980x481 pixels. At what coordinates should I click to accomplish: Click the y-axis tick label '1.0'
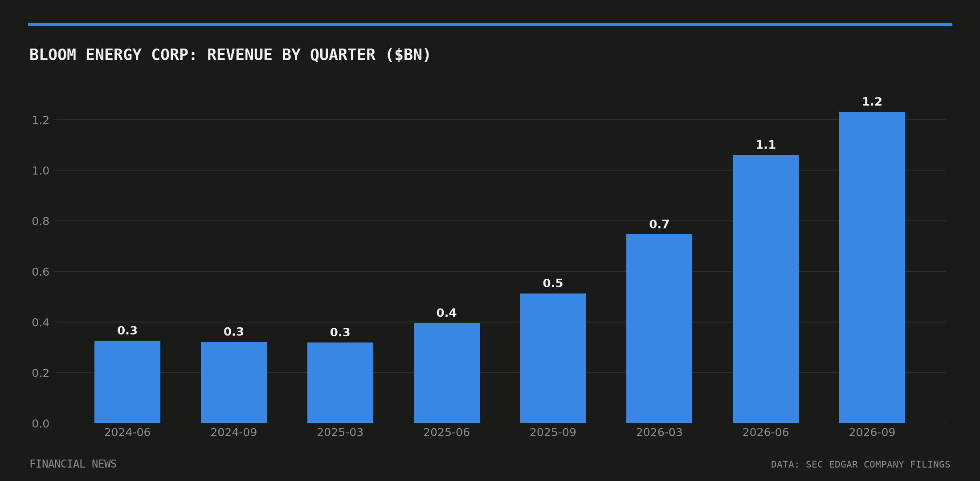(41, 171)
